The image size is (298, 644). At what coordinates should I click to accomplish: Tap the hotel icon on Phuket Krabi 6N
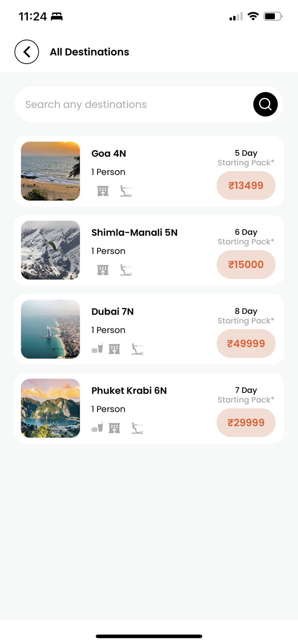pos(114,428)
